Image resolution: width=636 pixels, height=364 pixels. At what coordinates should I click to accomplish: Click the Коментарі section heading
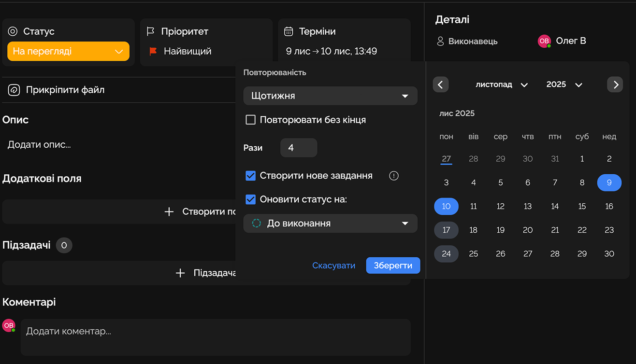coord(29,302)
